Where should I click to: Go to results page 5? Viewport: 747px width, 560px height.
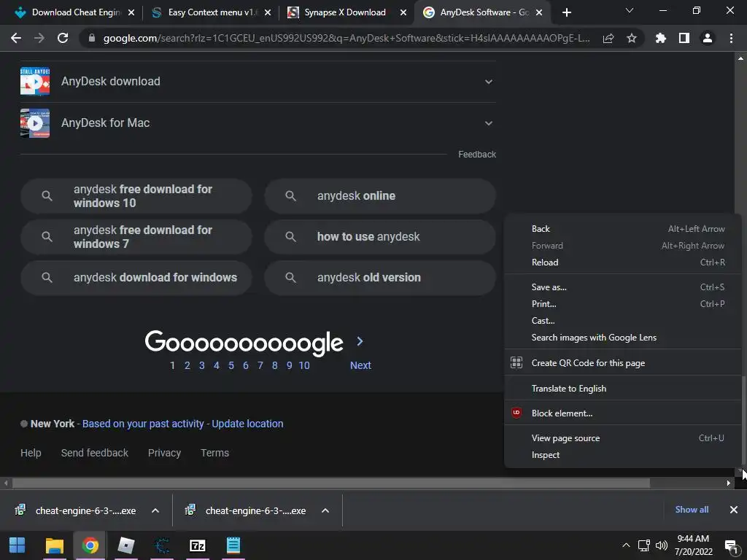point(231,365)
